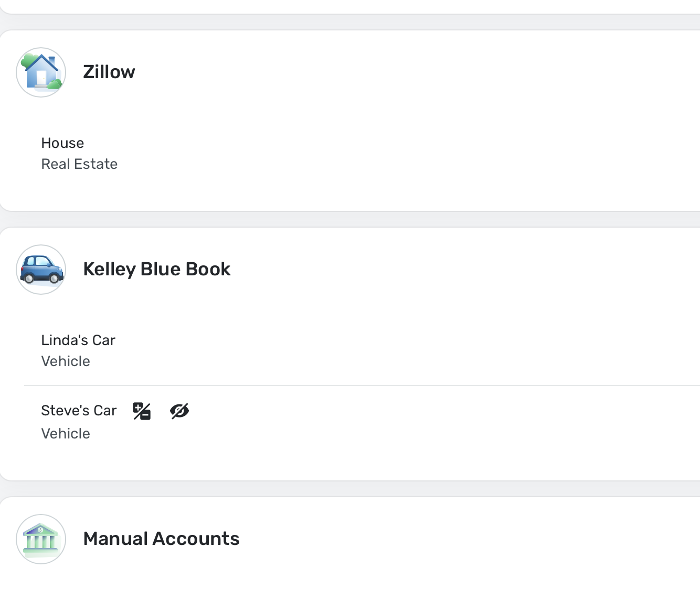
Task: Click the partially visible card above Zillow
Action: coord(350,6)
